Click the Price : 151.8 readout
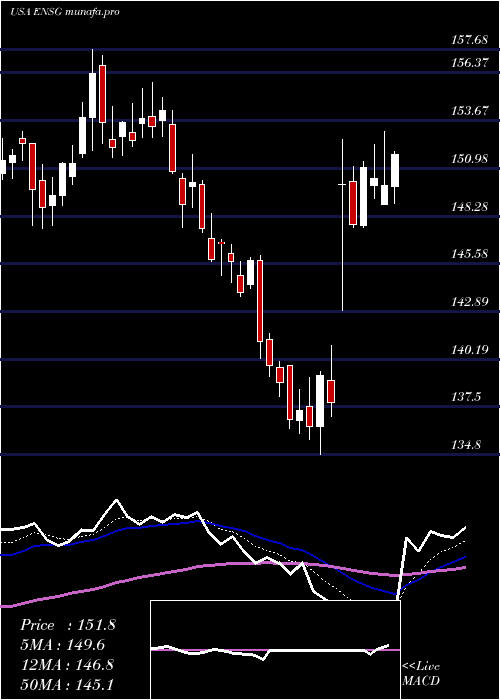The image size is (500, 700). pyautogui.click(x=68, y=625)
